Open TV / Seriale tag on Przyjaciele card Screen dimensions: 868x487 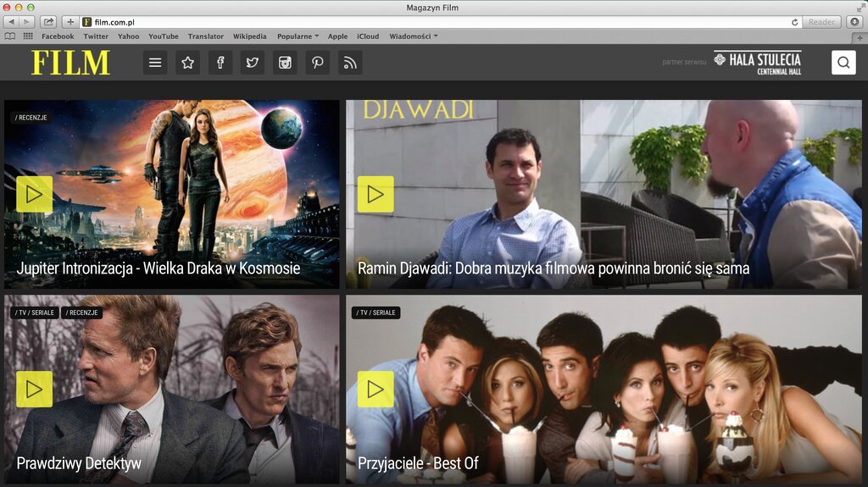click(376, 313)
